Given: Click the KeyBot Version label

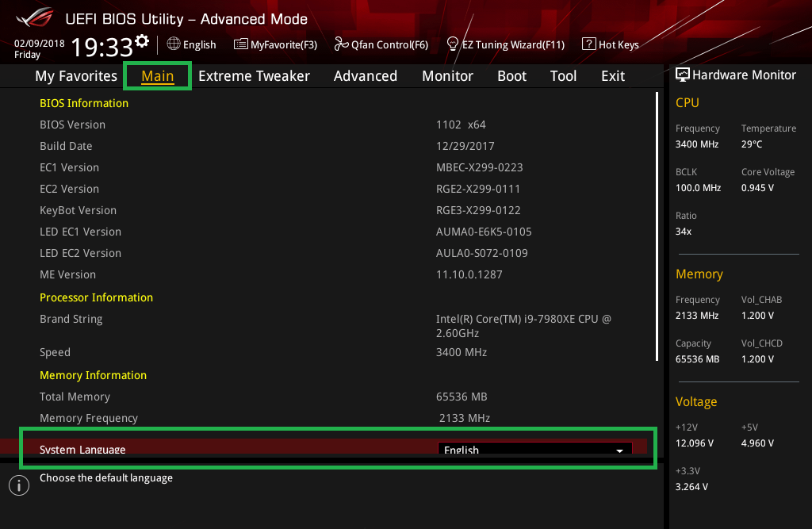Looking at the screenshot, I should [79, 210].
